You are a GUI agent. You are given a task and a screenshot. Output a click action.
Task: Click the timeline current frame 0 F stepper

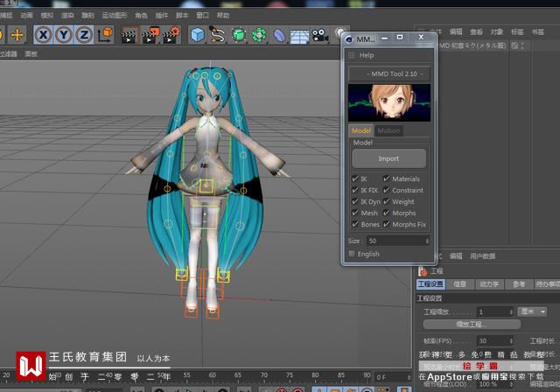click(x=409, y=377)
